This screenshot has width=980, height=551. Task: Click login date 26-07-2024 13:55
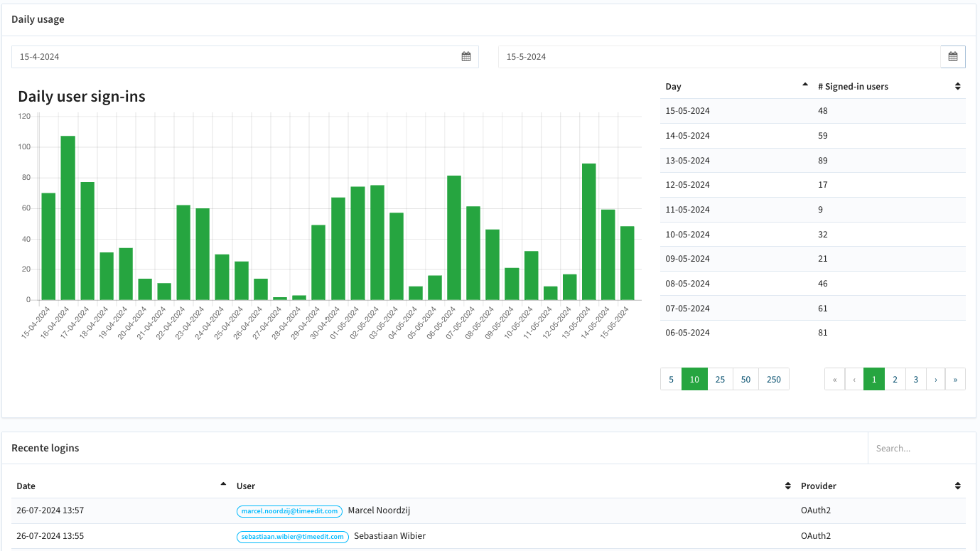coord(50,536)
